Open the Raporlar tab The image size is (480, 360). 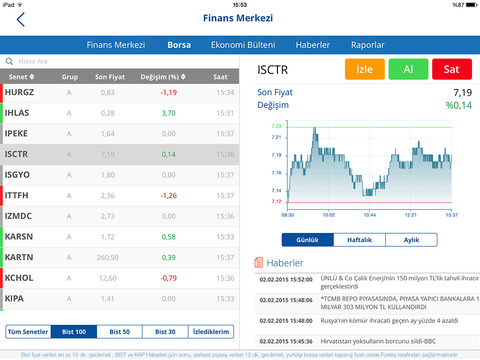[368, 45]
